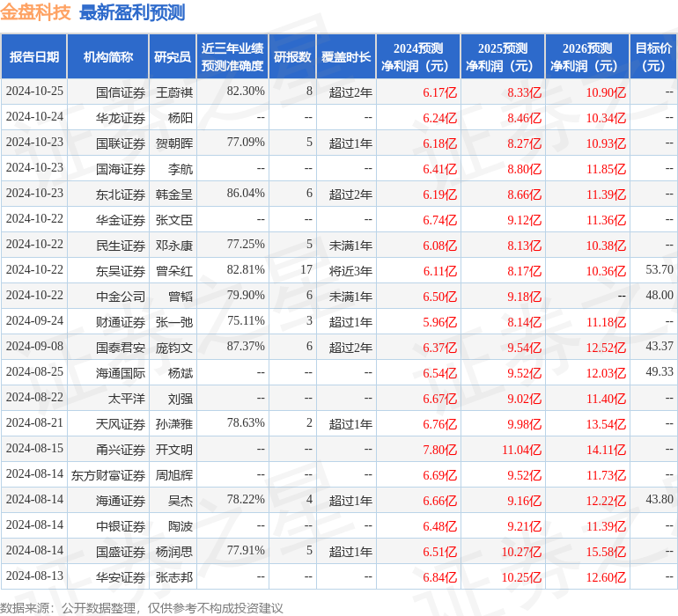The image size is (678, 616).
Task: Click the 13.54亿 2026 profit forecast
Action: (x=606, y=424)
